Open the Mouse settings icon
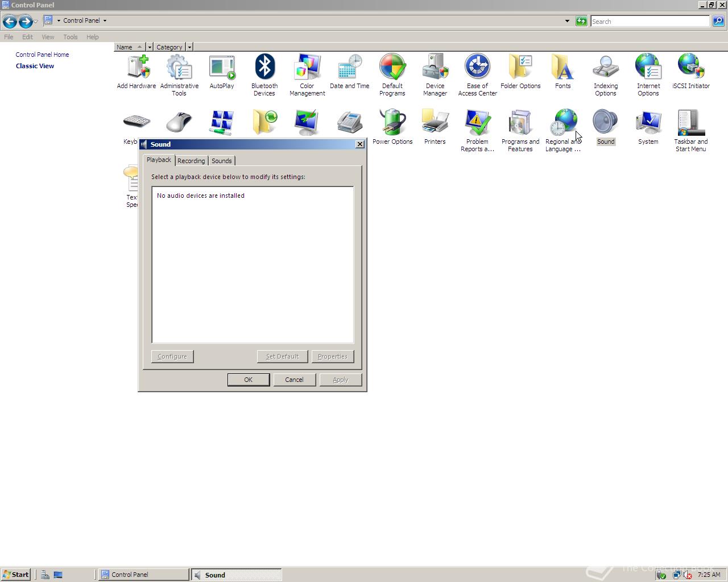 [179, 123]
